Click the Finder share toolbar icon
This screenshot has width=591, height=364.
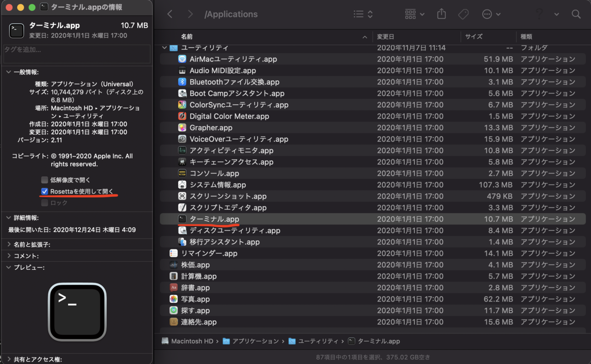441,14
